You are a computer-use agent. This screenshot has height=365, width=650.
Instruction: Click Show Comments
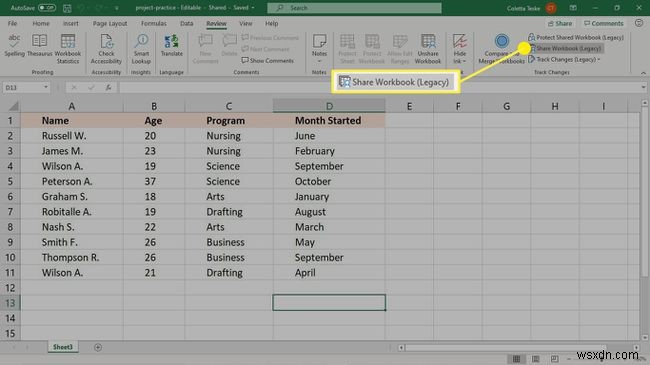[x=267, y=61]
